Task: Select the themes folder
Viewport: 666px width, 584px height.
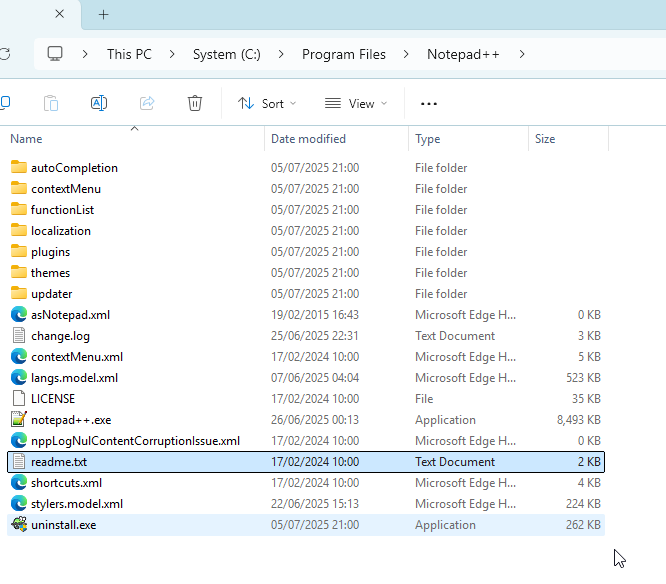Action: [x=50, y=273]
